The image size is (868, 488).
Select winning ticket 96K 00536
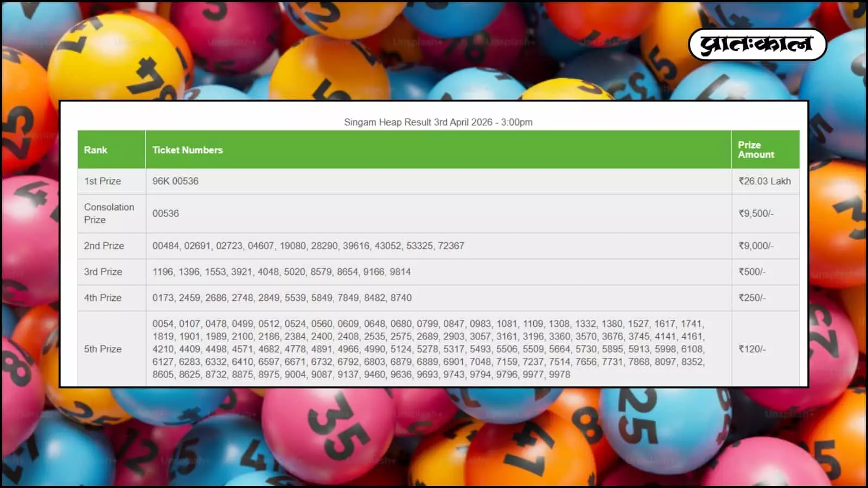point(175,181)
